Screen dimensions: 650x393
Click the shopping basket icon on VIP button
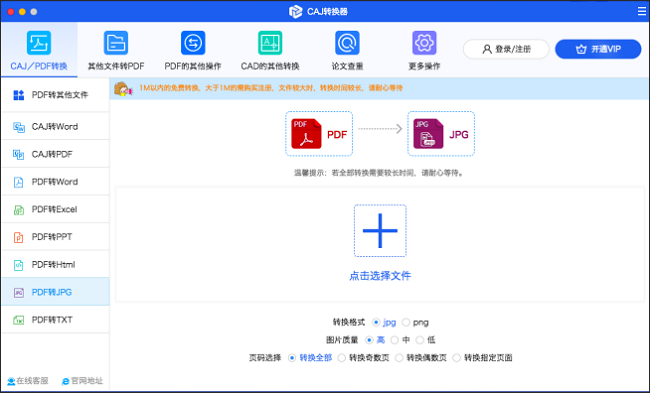pos(581,49)
